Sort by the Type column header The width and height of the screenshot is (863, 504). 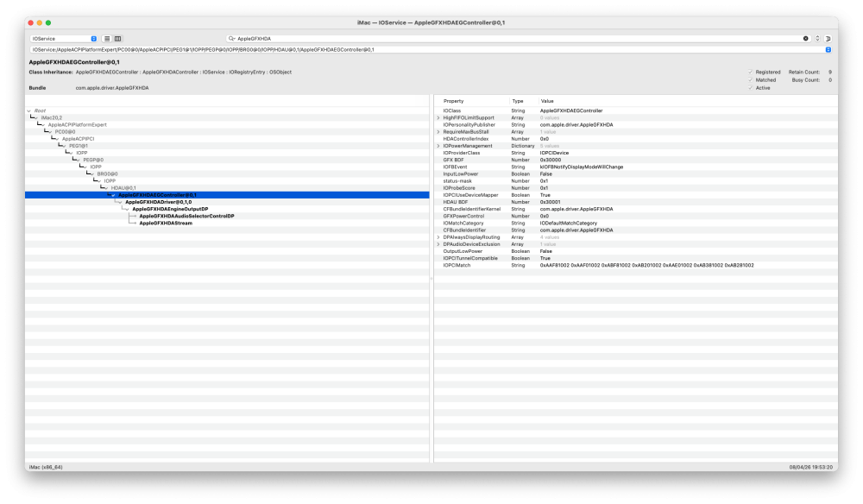pyautogui.click(x=524, y=101)
